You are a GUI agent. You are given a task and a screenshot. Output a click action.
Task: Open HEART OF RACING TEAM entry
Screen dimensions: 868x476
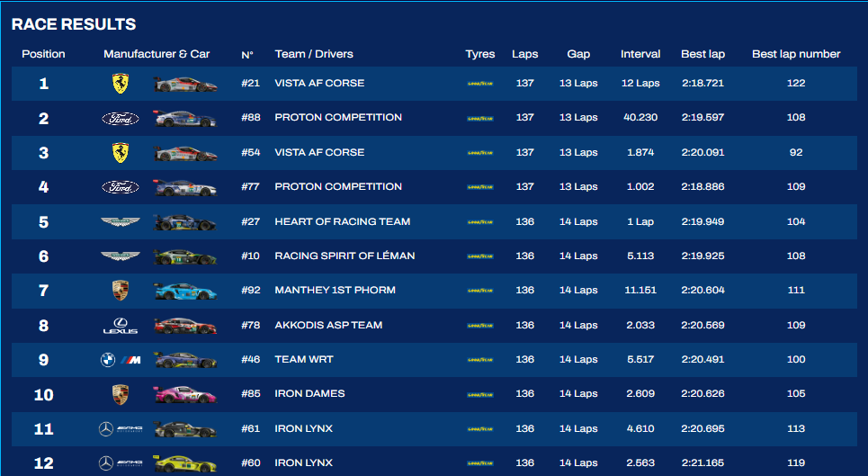pos(343,221)
